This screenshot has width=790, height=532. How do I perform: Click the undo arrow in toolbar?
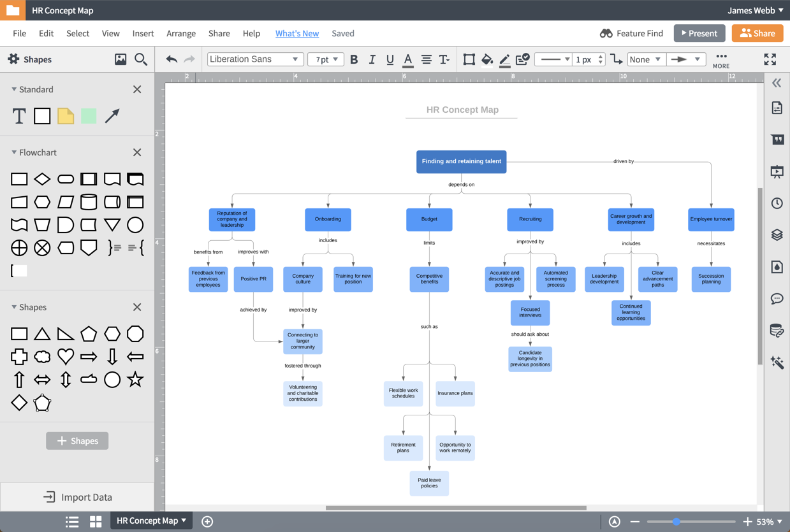pos(172,59)
